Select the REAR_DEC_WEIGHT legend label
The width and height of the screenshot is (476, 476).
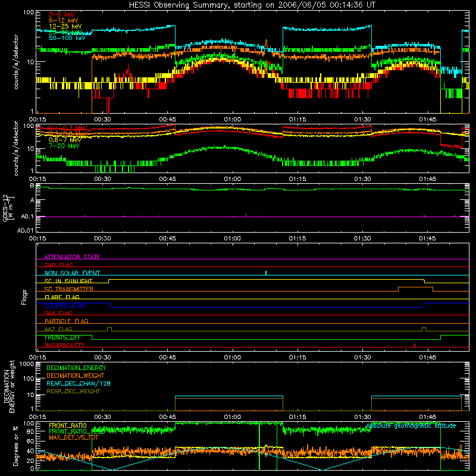pos(73,392)
